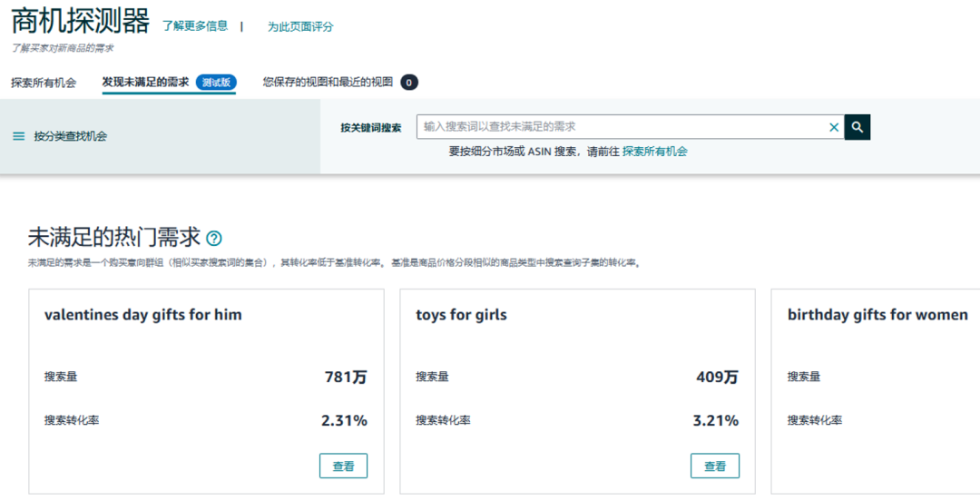Click 查看 on toys for girls card

tap(715, 466)
